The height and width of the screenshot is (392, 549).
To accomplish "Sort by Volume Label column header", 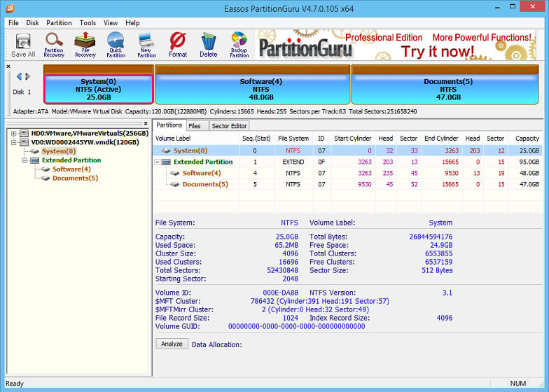I will click(196, 139).
